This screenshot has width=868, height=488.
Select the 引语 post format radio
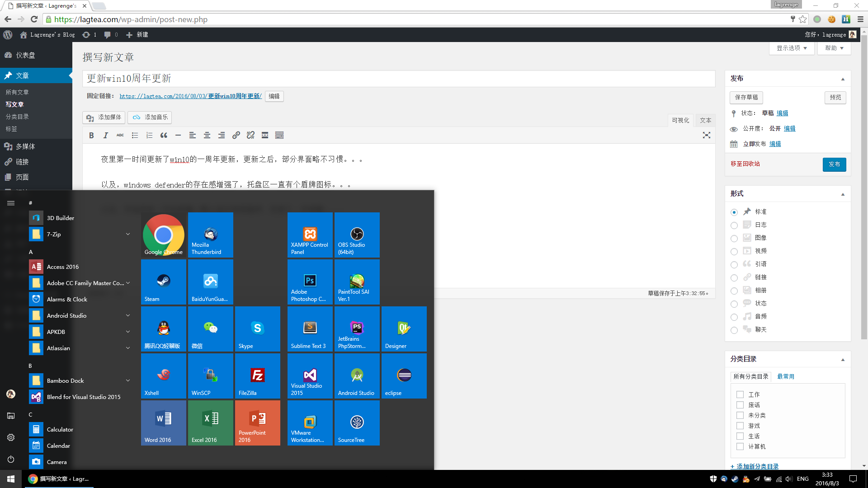click(x=734, y=265)
